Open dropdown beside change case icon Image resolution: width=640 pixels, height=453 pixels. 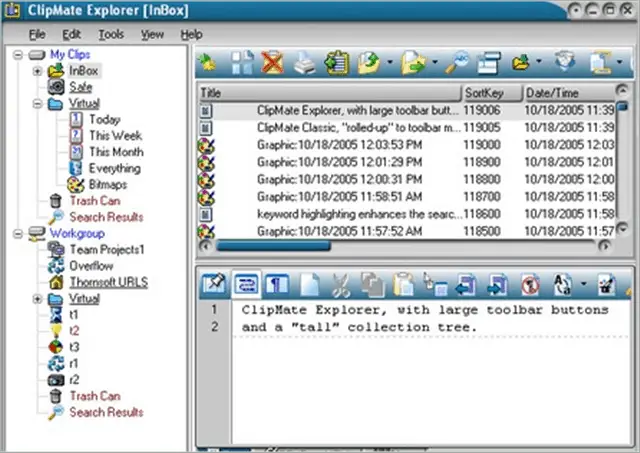(x=583, y=284)
